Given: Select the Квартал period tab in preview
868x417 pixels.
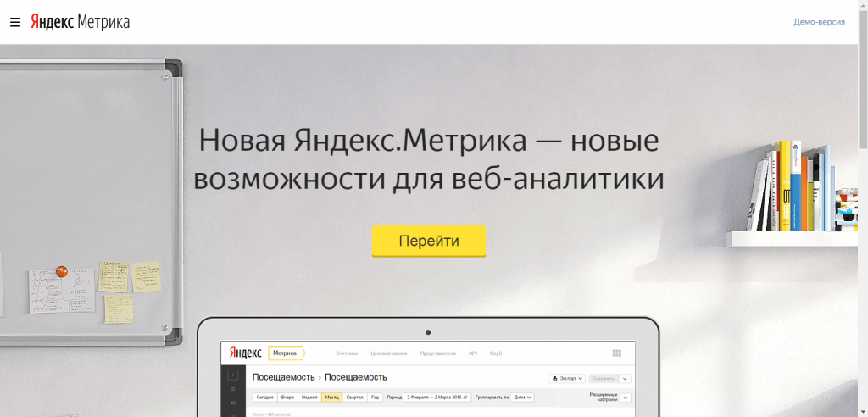Looking at the screenshot, I should tap(355, 397).
